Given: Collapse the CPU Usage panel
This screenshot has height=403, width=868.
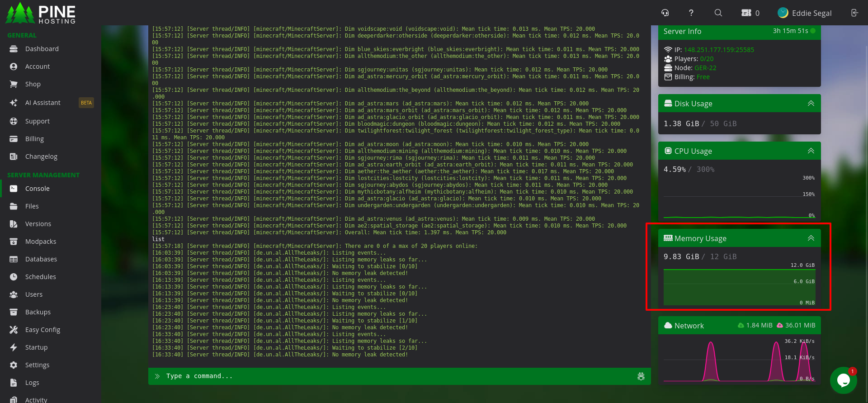Looking at the screenshot, I should (811, 151).
